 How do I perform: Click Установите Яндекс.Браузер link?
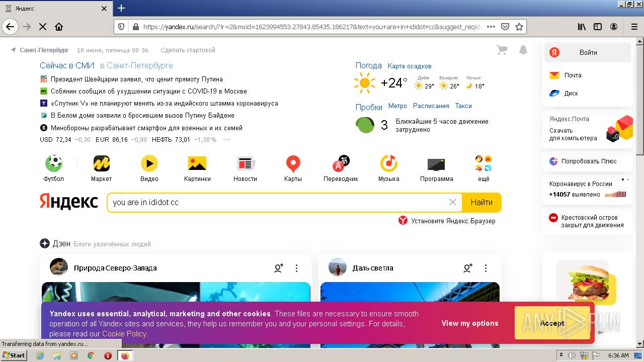[x=453, y=221]
